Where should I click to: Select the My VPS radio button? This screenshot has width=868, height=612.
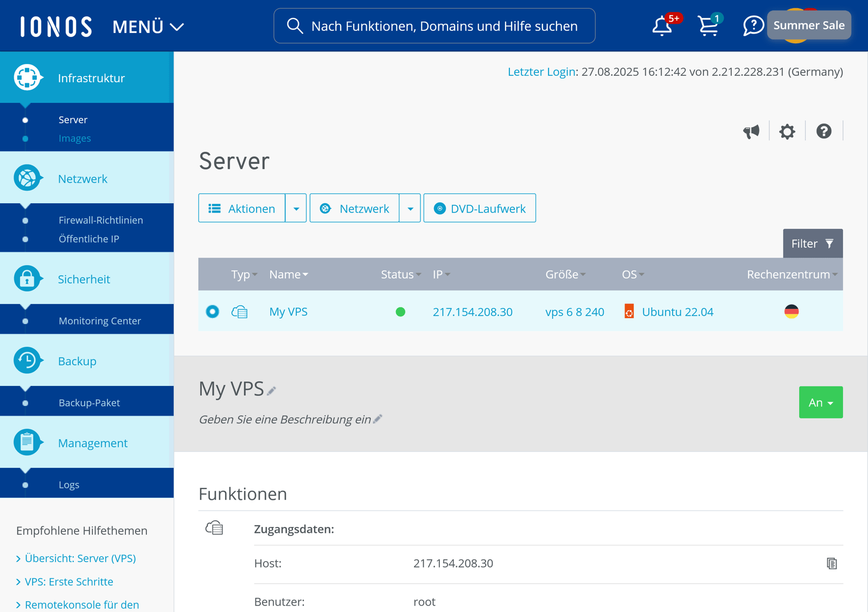pyautogui.click(x=212, y=312)
